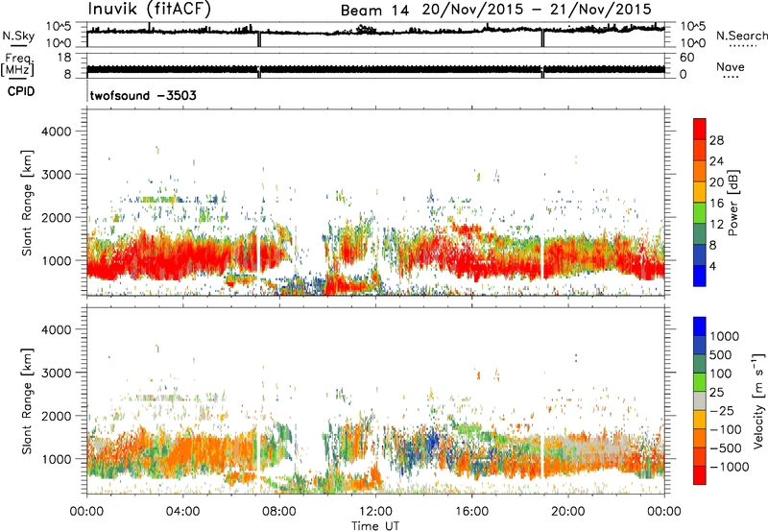The height and width of the screenshot is (532, 768).
Task: Click the 'N.Search' legend label
Action: (741, 36)
